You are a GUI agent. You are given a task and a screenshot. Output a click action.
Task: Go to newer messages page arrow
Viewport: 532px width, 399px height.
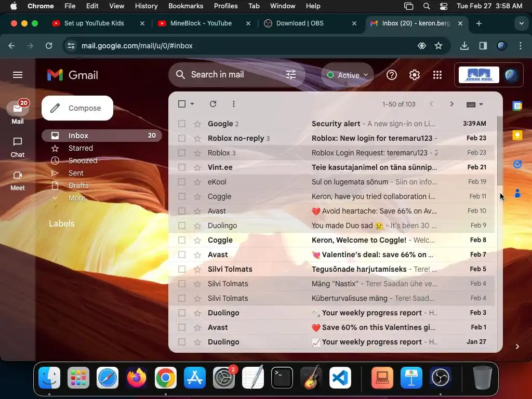pyautogui.click(x=431, y=104)
